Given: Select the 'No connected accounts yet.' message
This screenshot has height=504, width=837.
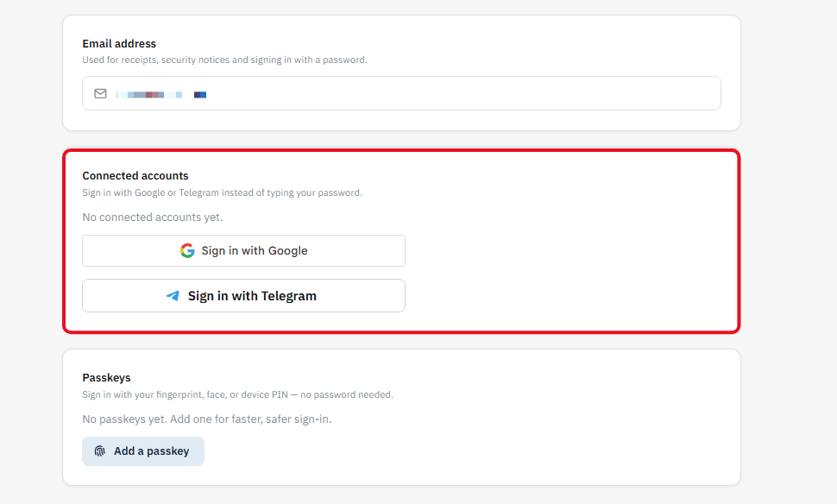Looking at the screenshot, I should tap(153, 217).
